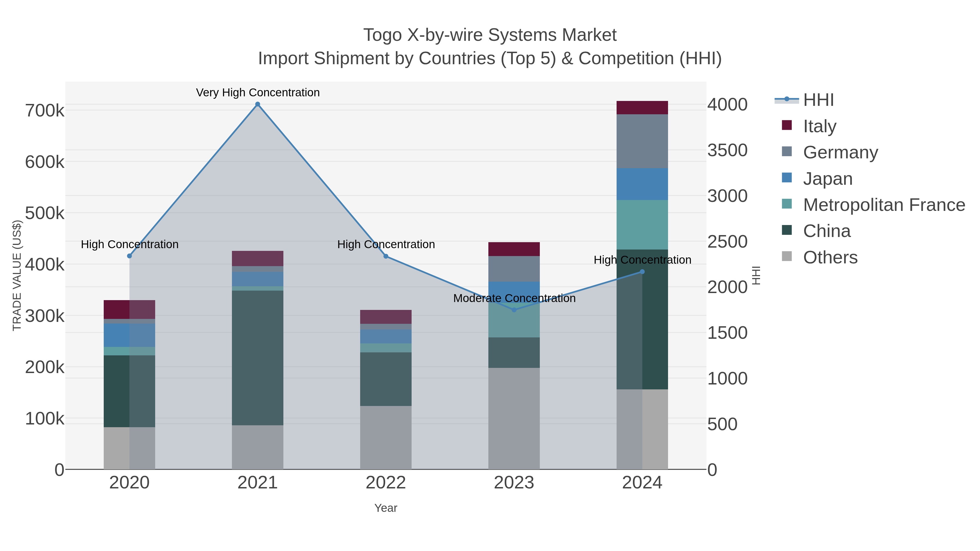980x551 pixels.
Task: Click the 'TRADE VALUE (US$)' axis title
Action: (x=17, y=275)
